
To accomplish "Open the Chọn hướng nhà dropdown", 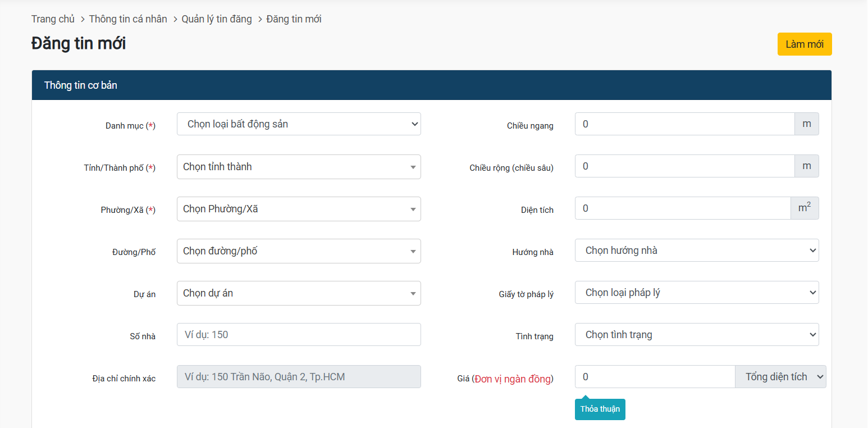I will click(696, 251).
